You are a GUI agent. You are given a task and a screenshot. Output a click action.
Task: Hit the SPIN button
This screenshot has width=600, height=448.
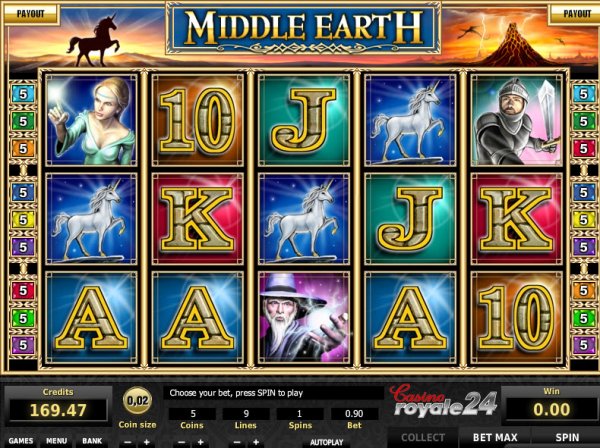click(x=567, y=437)
